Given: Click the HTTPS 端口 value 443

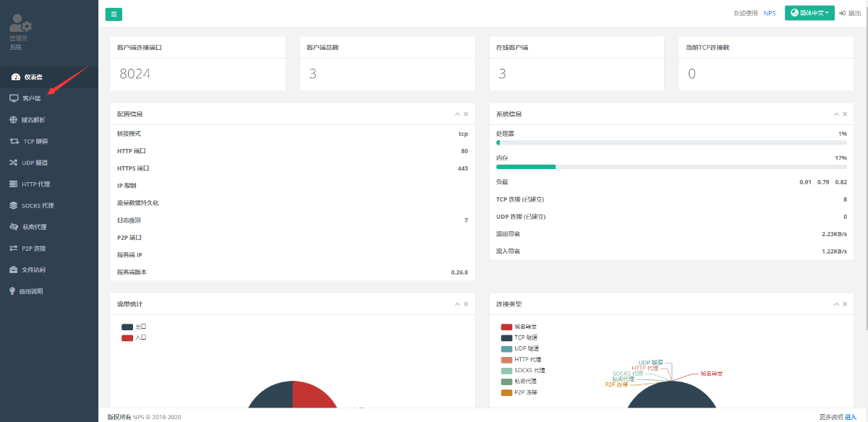Looking at the screenshot, I should [x=463, y=168].
